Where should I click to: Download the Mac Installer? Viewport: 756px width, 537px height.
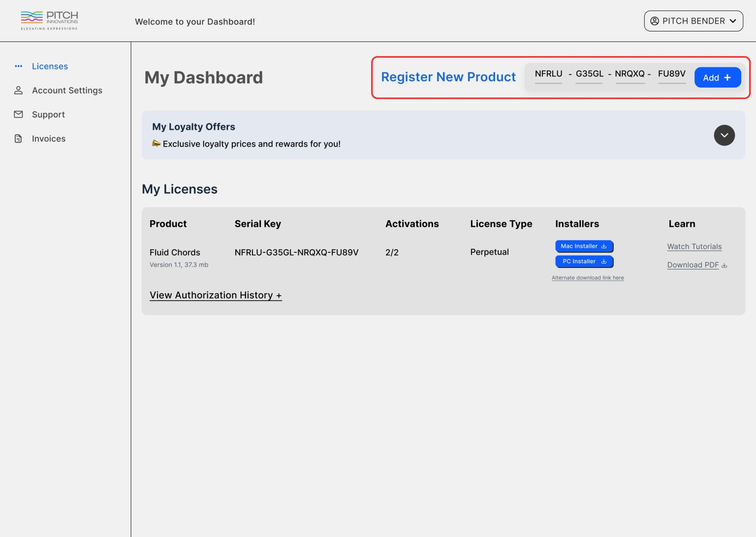(584, 246)
